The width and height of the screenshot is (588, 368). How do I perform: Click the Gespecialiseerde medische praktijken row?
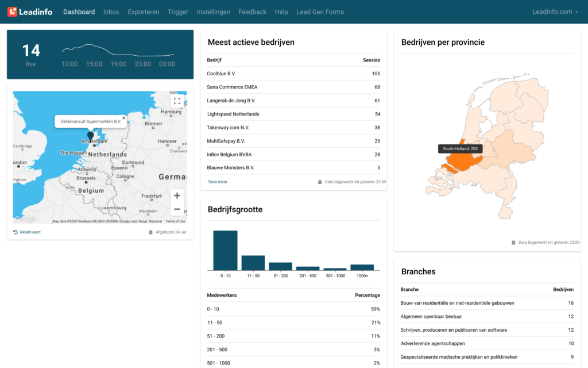click(x=487, y=357)
